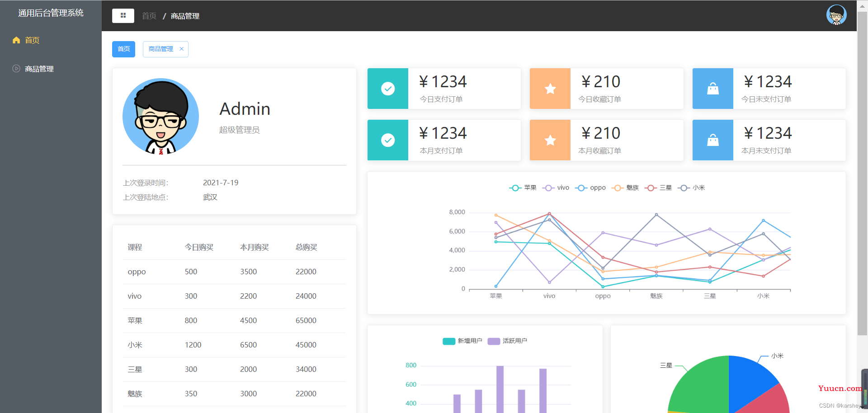The height and width of the screenshot is (413, 868).
Task: Click 课程 column header
Action: tap(135, 247)
